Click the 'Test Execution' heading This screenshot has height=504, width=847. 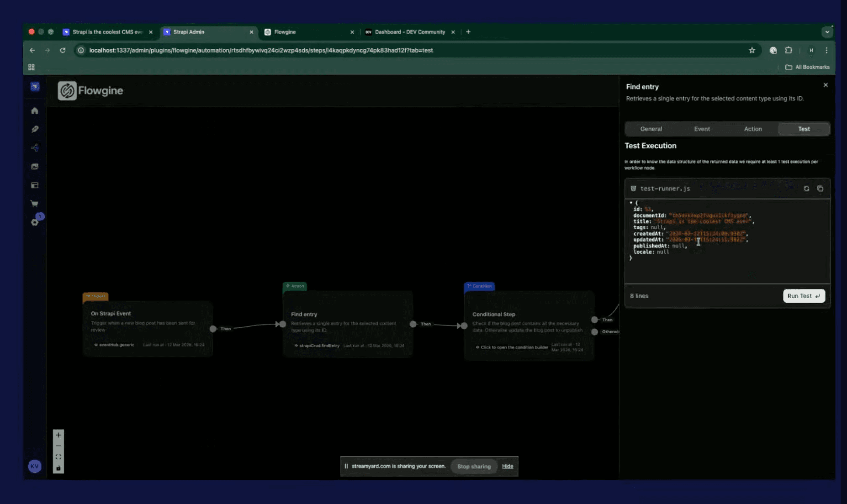coord(651,146)
